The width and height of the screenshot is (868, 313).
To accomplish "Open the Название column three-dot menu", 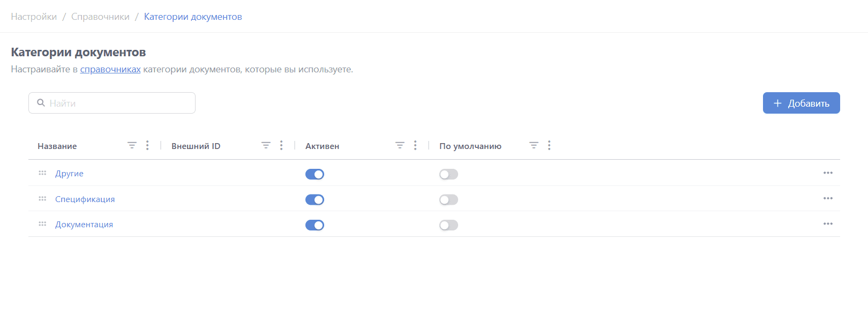I will pos(147,145).
